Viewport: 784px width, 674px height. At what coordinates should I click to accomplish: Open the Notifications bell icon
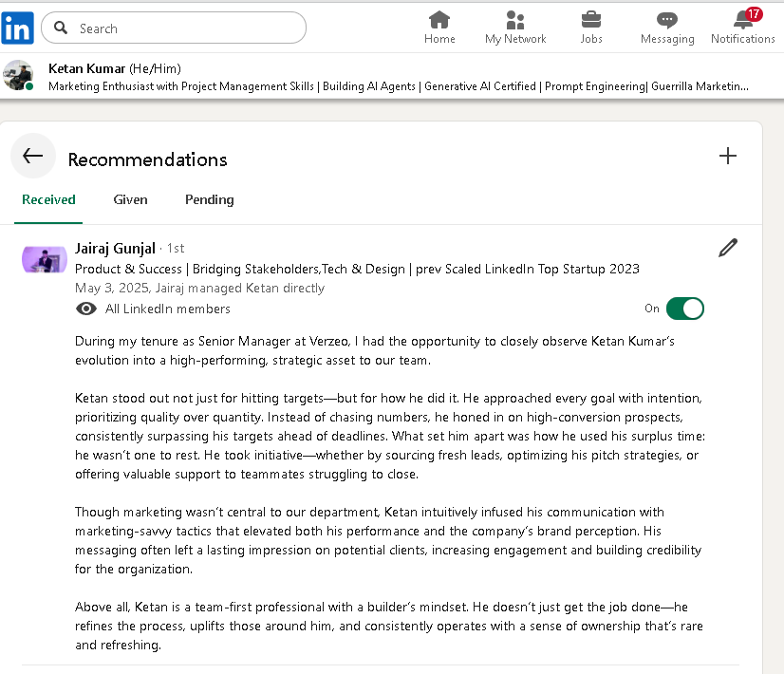[743, 21]
